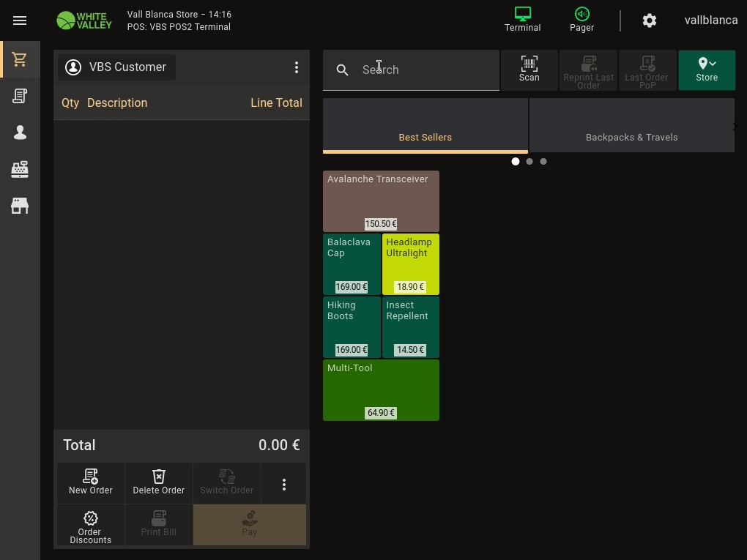Open the customer options three-dot menu

[296, 67]
